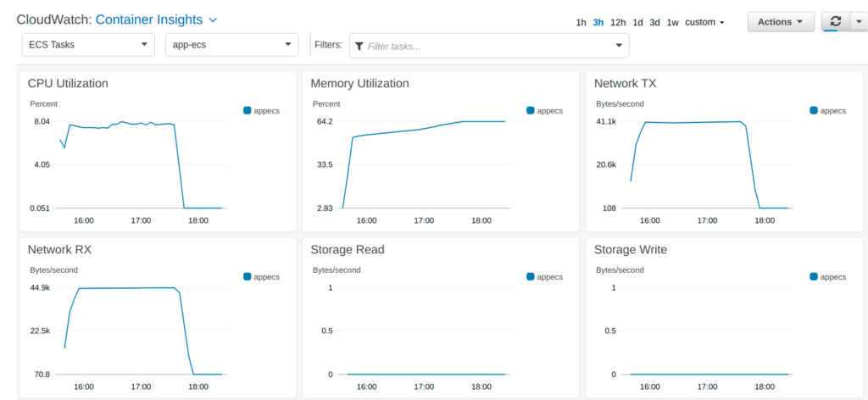The image size is (868, 400).
Task: Choose the 1d time range
Action: point(637,23)
